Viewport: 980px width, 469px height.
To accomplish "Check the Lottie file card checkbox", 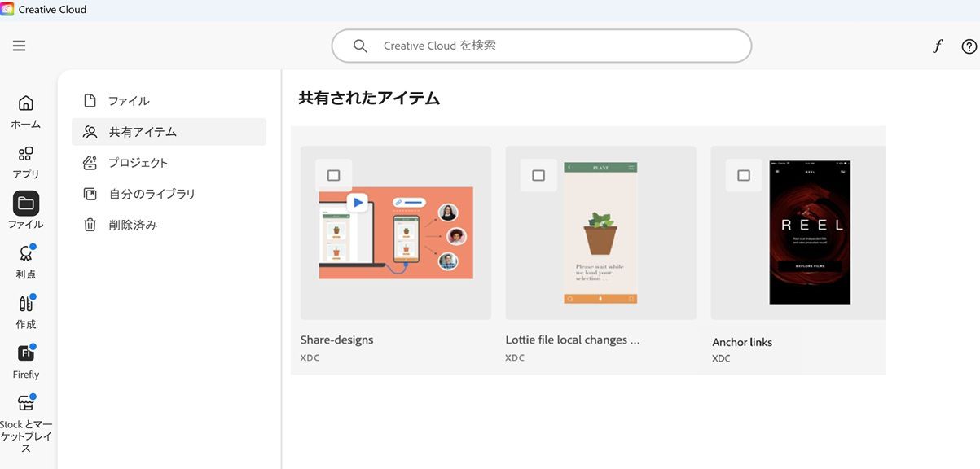I will click(x=538, y=174).
